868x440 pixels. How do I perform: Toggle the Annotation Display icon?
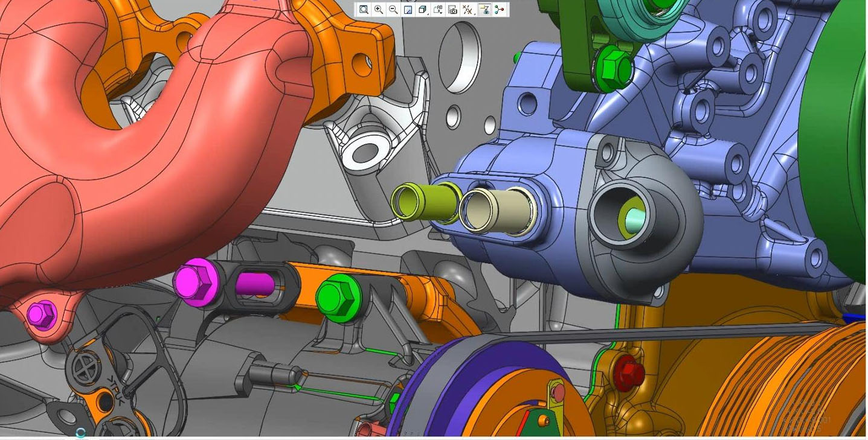484,9
